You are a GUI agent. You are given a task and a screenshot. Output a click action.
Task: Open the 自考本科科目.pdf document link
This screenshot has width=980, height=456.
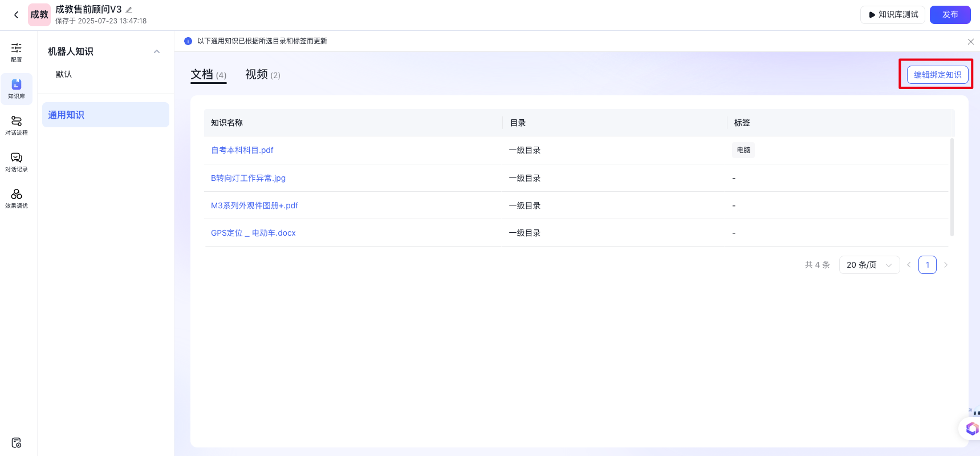pos(242,150)
